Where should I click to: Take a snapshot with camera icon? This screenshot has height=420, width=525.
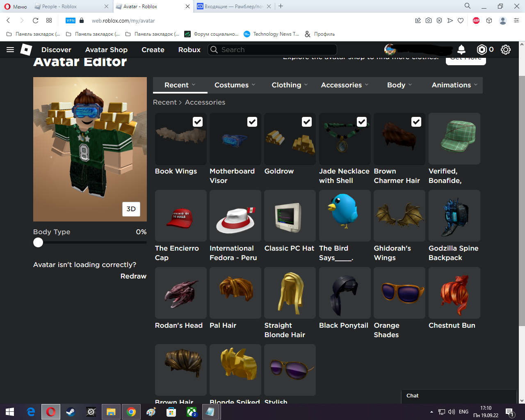[429, 21]
